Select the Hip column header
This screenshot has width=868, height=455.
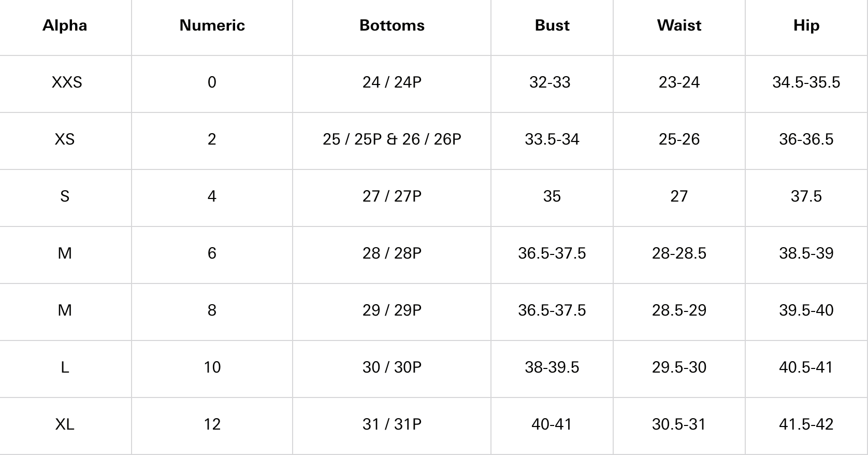[x=806, y=25]
